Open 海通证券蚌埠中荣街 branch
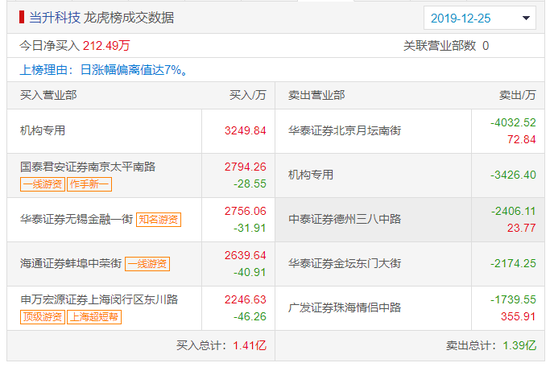 click(x=71, y=263)
